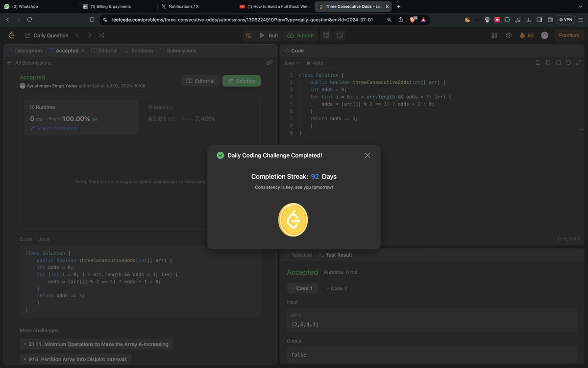Toggle the browser sidebar panel icon

click(x=539, y=20)
